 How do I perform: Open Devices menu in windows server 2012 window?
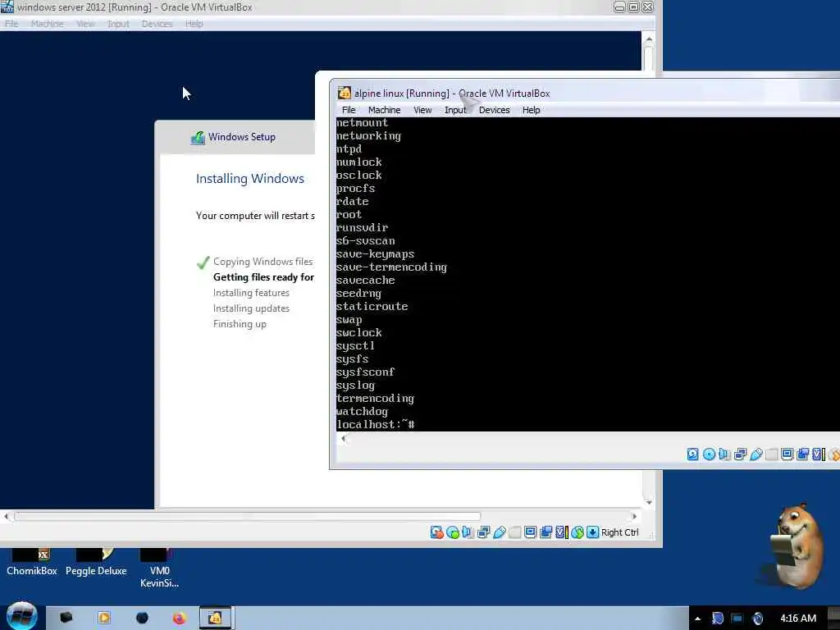157,24
